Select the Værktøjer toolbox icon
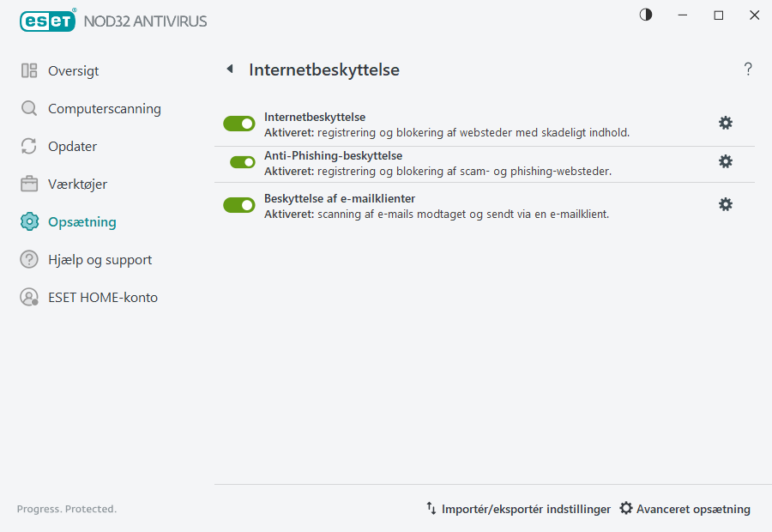This screenshot has height=532, width=772. click(x=29, y=184)
